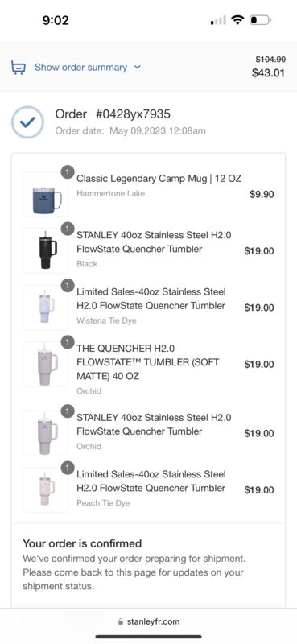
Task: Tap the shopping cart icon
Action: [18, 68]
